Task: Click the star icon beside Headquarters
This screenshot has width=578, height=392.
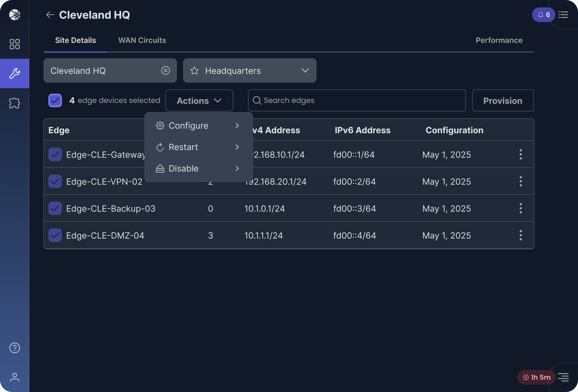Action: [194, 71]
